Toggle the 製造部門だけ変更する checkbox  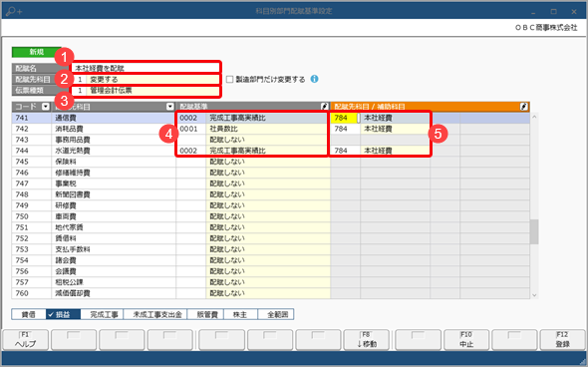(229, 80)
